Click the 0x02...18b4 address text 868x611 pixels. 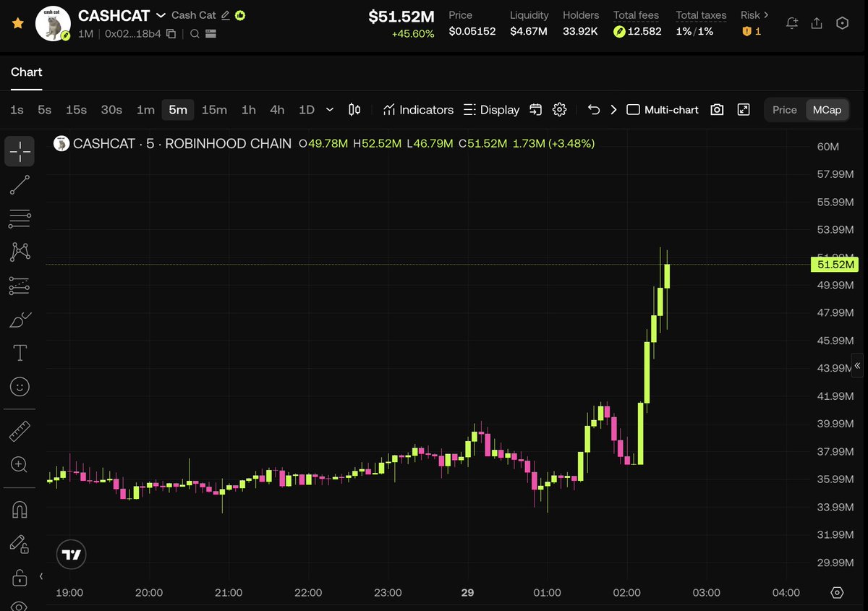pyautogui.click(x=133, y=33)
